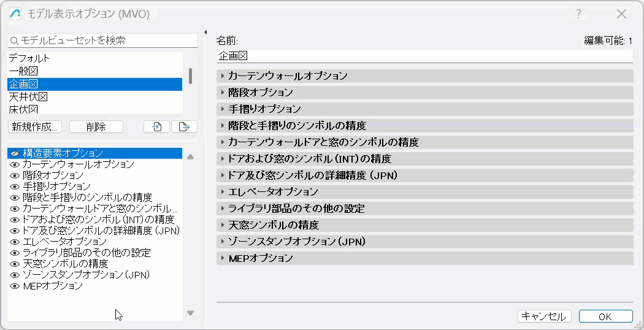Click the view set list scrollbar thumb
This screenshot has height=330, width=644.
pos(190,76)
